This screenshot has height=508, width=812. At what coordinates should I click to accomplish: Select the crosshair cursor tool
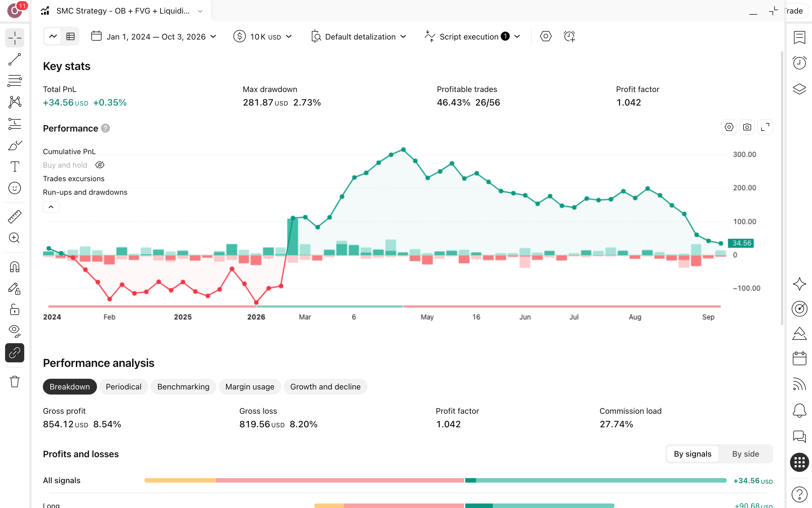14,38
